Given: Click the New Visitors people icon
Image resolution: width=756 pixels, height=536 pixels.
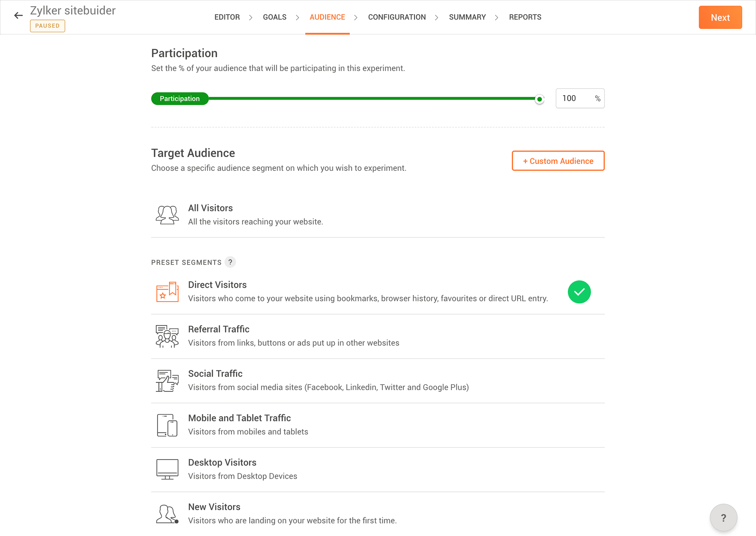Looking at the screenshot, I should 167,513.
